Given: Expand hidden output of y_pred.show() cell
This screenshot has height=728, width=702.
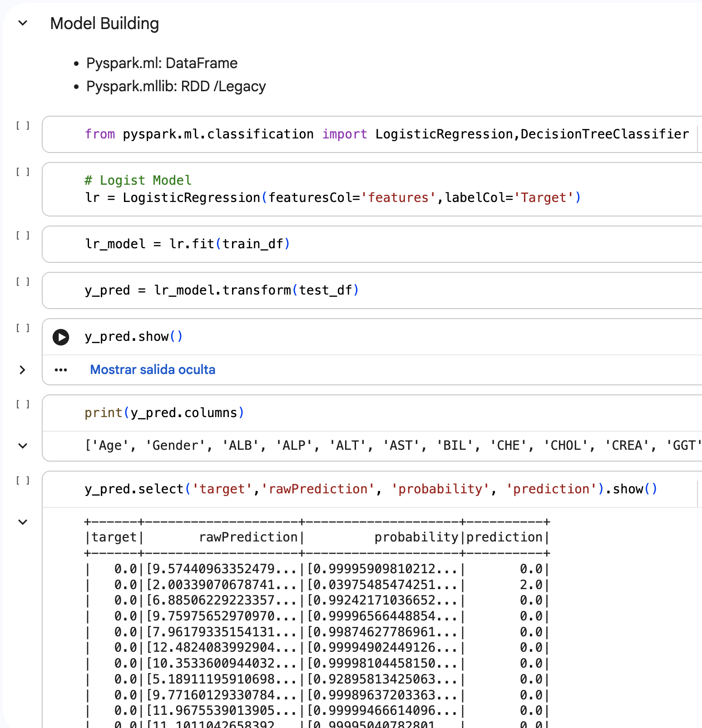Looking at the screenshot, I should (23, 370).
